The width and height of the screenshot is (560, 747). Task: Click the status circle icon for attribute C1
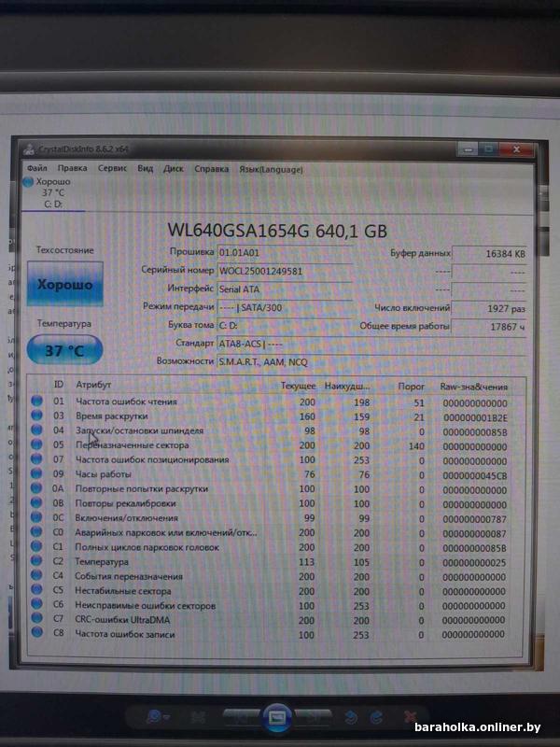point(36,546)
